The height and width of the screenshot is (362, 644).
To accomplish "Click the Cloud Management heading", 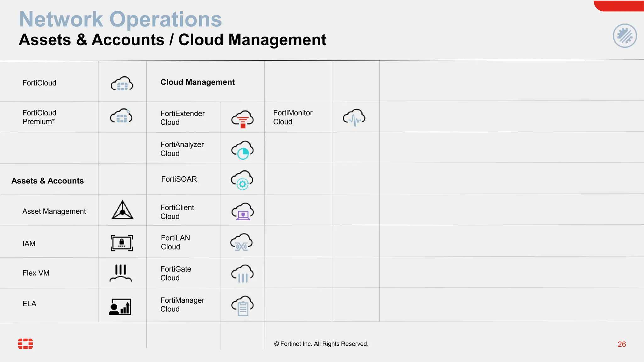I will coord(197,82).
